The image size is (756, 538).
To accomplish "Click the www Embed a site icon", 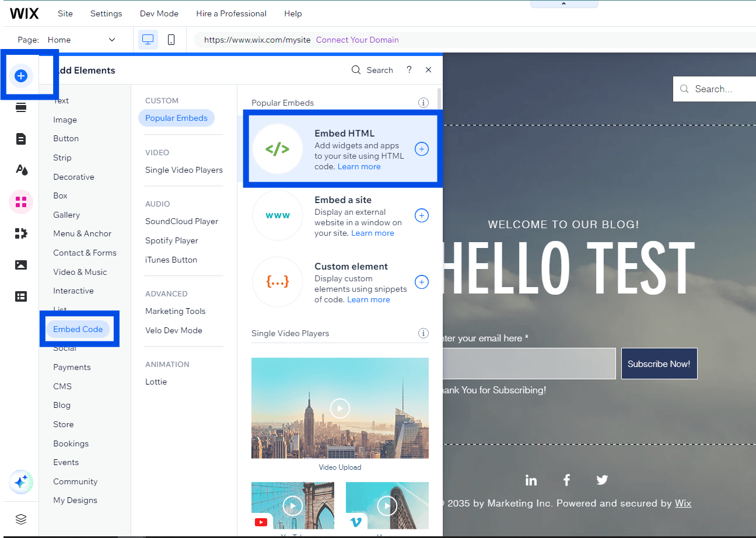I will coord(278,215).
